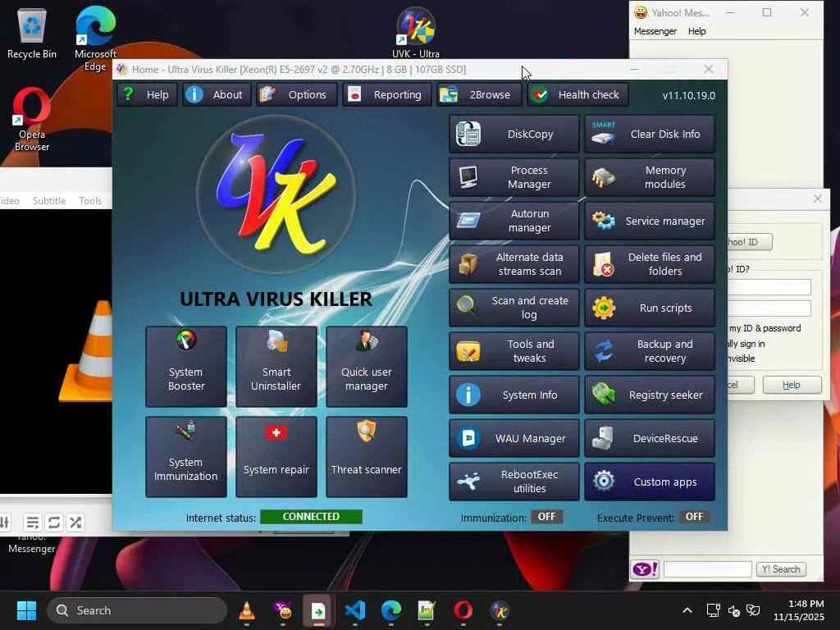Launch System Booster
The height and width of the screenshot is (630, 840).
coord(186,367)
